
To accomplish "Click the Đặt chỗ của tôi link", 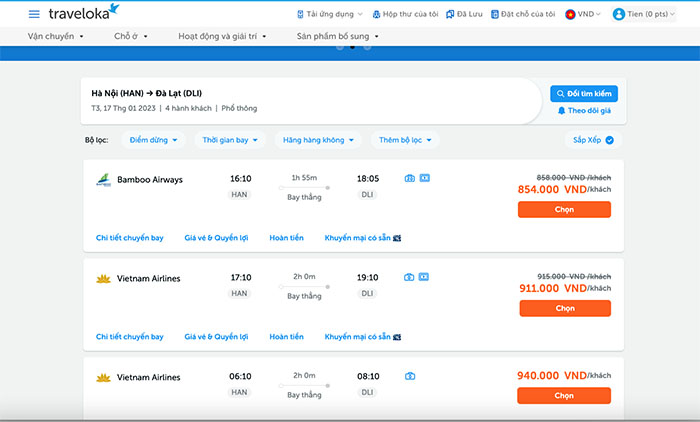I will tap(523, 14).
